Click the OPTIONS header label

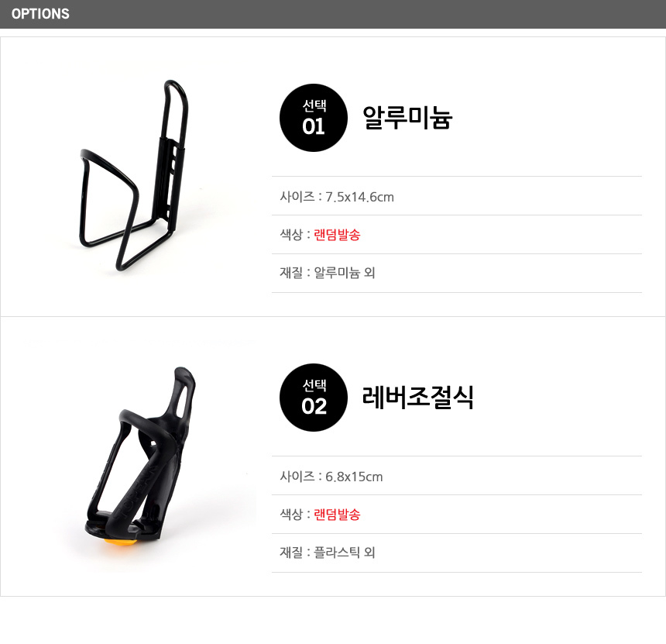[40, 14]
